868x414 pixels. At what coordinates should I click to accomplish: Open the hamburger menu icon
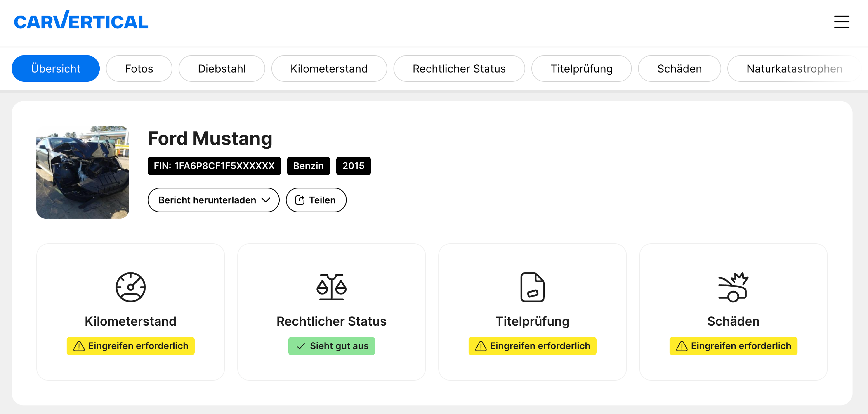[841, 22]
